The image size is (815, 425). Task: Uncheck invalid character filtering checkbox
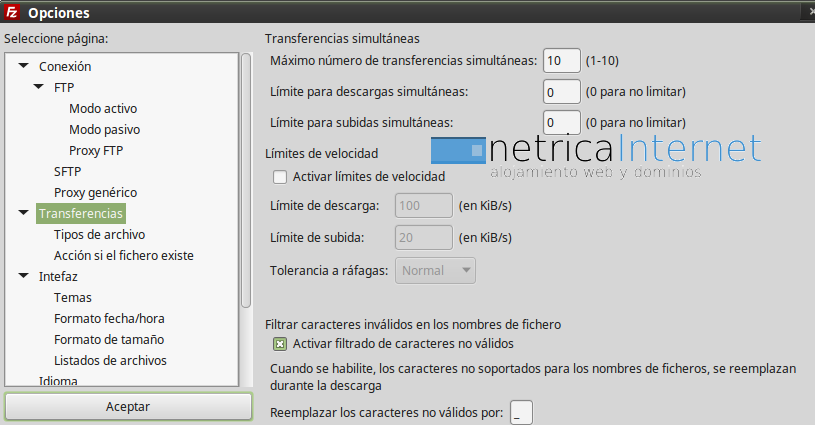click(x=280, y=344)
